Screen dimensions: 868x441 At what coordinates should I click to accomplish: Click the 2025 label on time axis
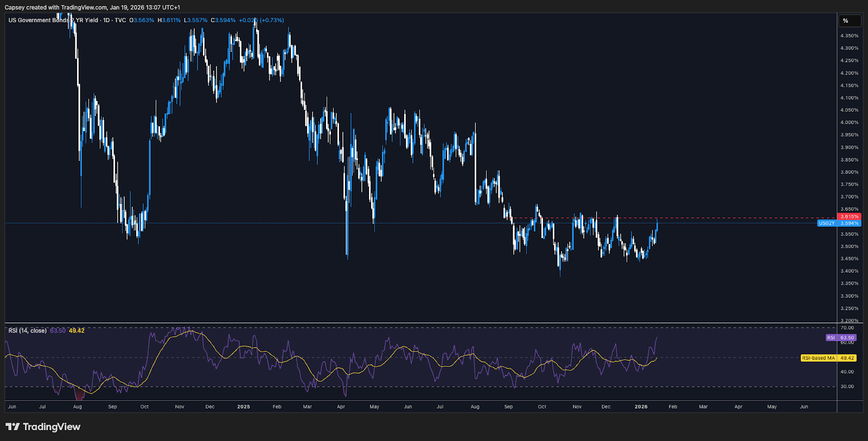(x=244, y=406)
